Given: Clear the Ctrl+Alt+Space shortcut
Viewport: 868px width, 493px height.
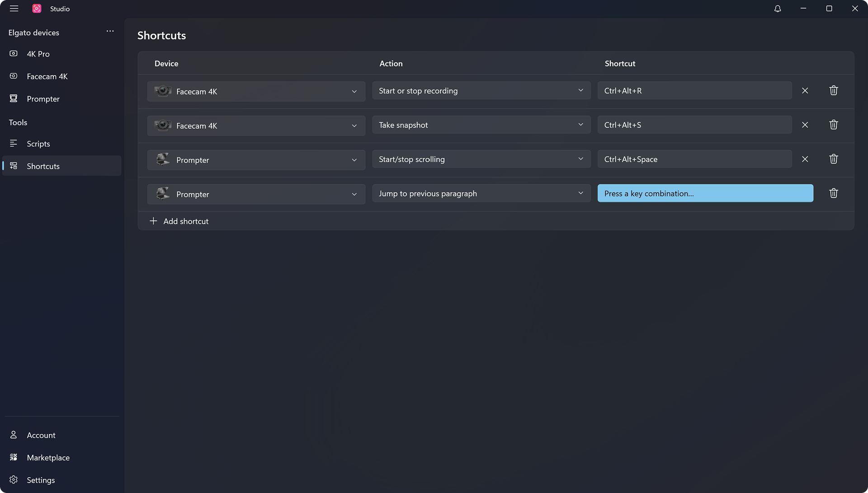Looking at the screenshot, I should tap(805, 160).
